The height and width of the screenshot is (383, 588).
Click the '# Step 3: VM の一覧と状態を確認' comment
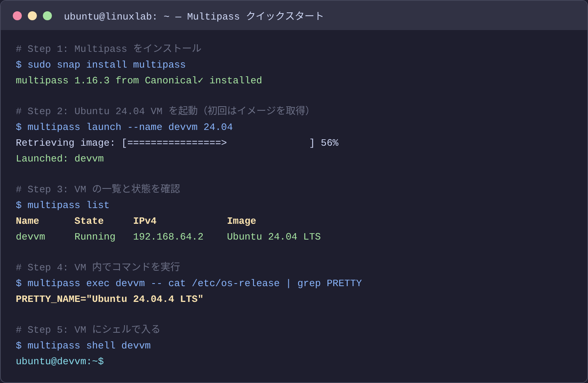click(x=98, y=189)
